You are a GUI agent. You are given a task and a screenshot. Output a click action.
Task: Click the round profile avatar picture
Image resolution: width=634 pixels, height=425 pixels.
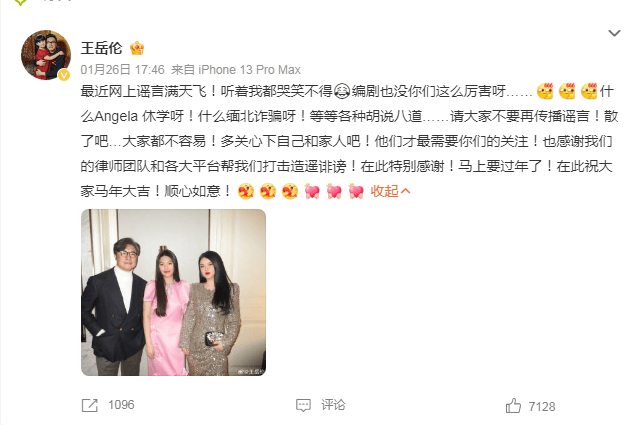46,55
